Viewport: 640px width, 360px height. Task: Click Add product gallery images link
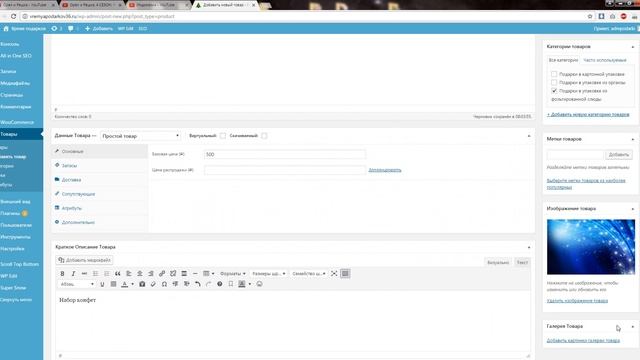click(583, 340)
